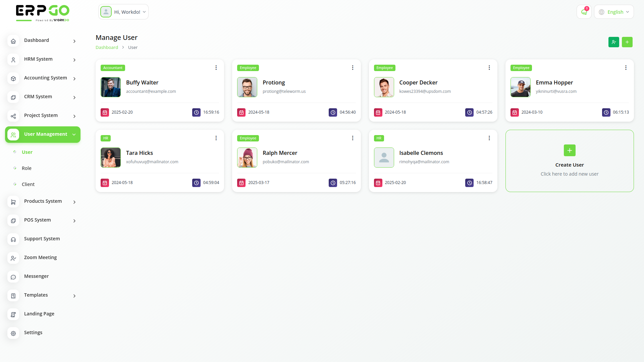This screenshot has height=362, width=644.
Task: Click the Accounting System cube icon
Action: (x=13, y=78)
